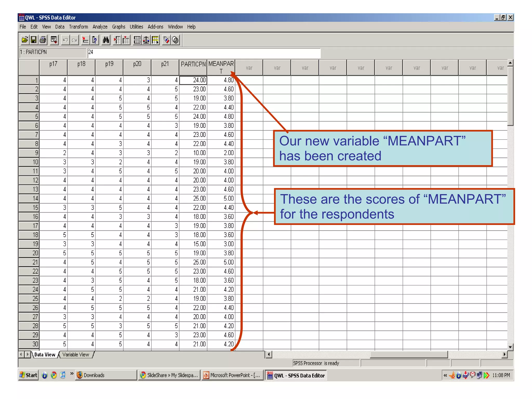Open the Dialog Recall toolbar icon
The height and width of the screenshot is (399, 532).
(54, 40)
